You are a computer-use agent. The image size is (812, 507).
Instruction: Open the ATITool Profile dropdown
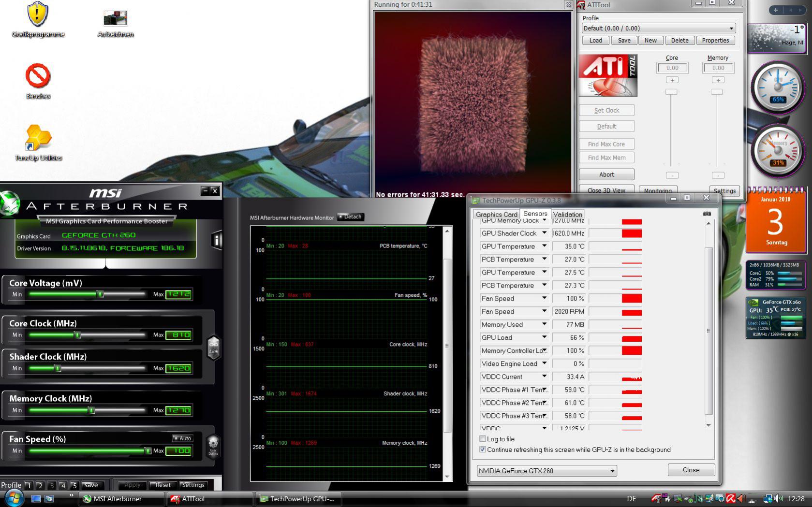[x=659, y=28]
